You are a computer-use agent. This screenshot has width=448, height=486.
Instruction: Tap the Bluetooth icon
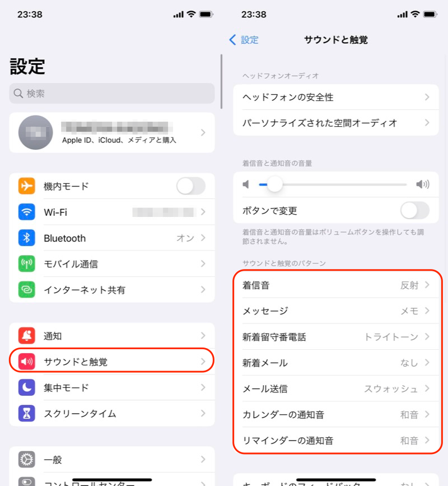click(27, 238)
